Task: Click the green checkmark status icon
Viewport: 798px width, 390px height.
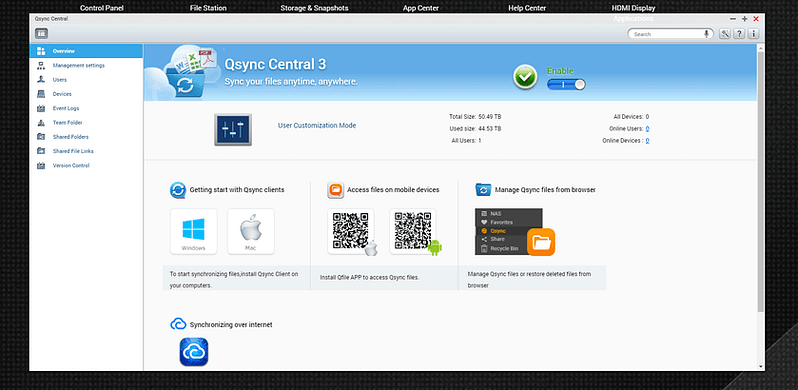Action: (525, 78)
